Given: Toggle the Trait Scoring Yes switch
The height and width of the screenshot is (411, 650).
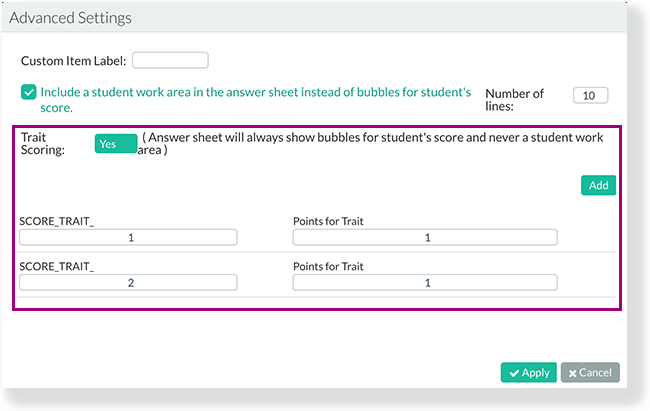Looking at the screenshot, I should [116, 143].
